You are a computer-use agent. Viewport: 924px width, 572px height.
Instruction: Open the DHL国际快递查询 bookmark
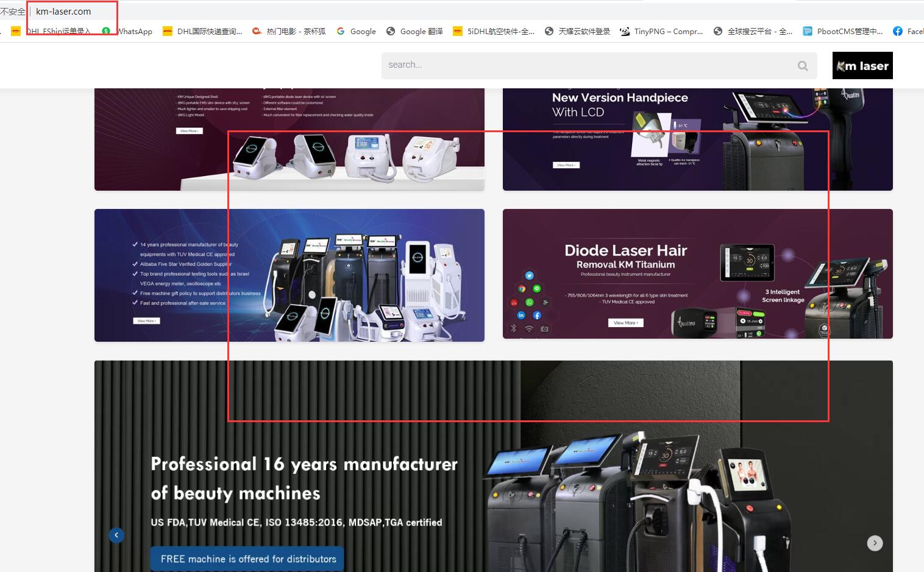202,31
